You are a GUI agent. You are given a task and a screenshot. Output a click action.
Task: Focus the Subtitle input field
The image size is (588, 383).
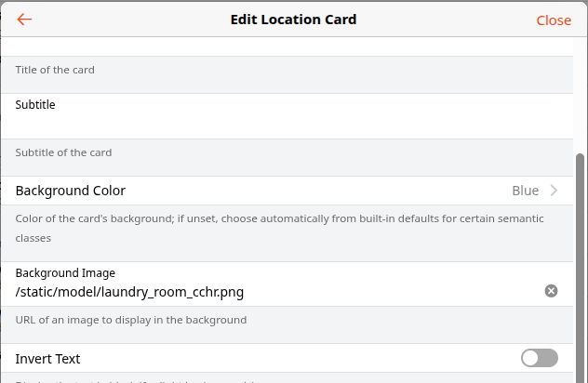pyautogui.click(x=279, y=123)
